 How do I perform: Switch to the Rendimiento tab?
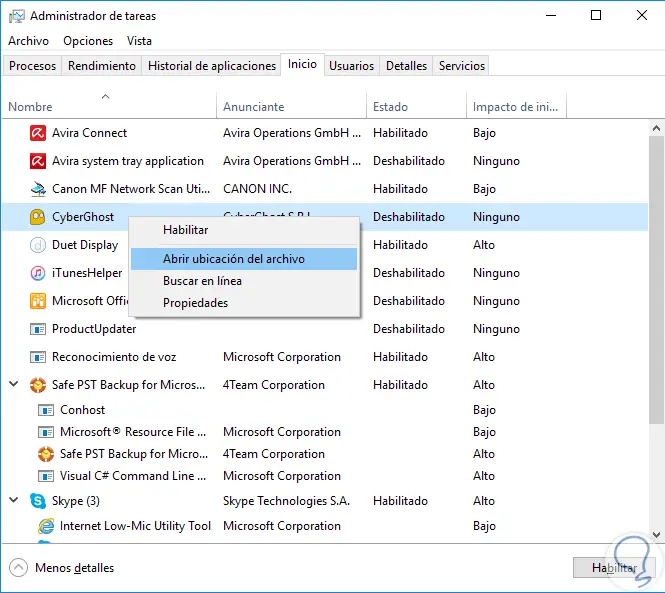(x=102, y=66)
